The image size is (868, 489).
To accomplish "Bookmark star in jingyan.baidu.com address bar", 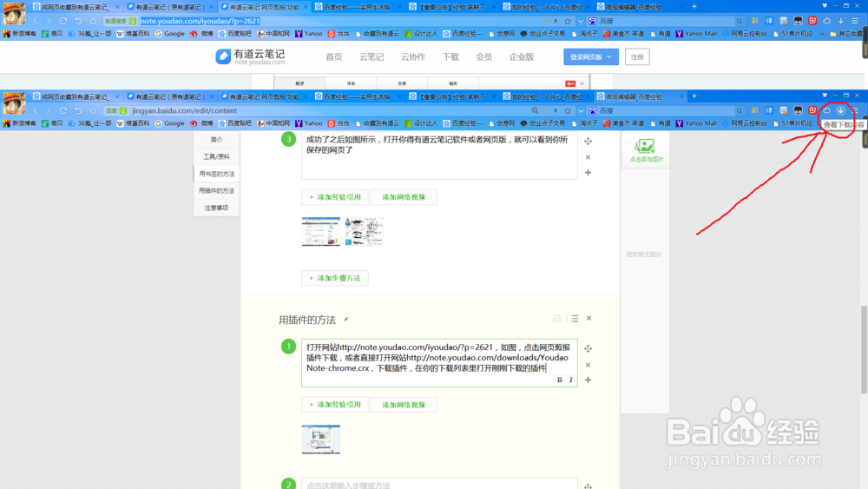I will [x=568, y=111].
